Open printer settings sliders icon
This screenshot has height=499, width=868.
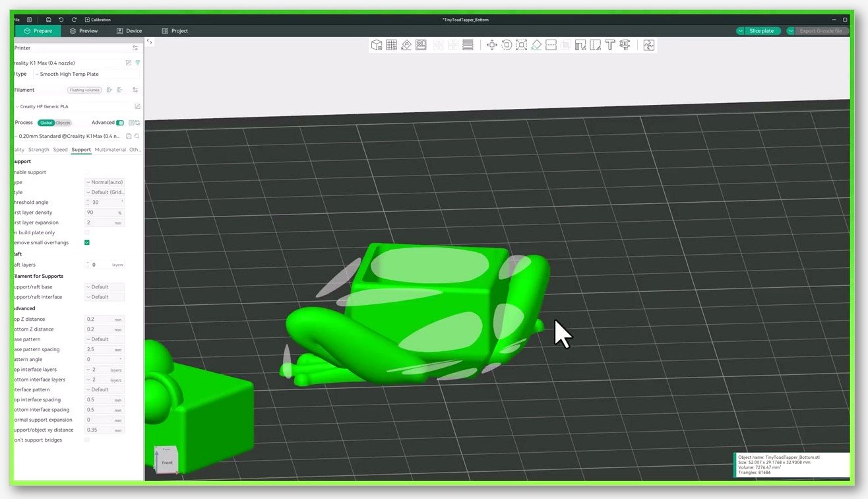[x=135, y=48]
